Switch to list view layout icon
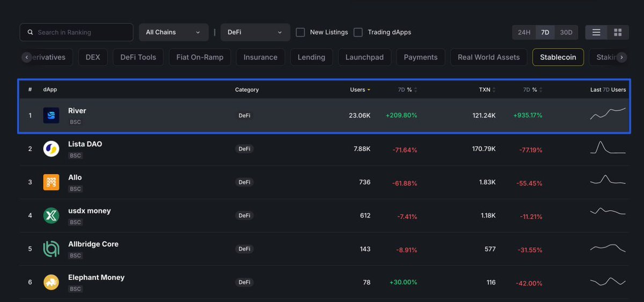This screenshot has height=302, width=644. pyautogui.click(x=596, y=32)
